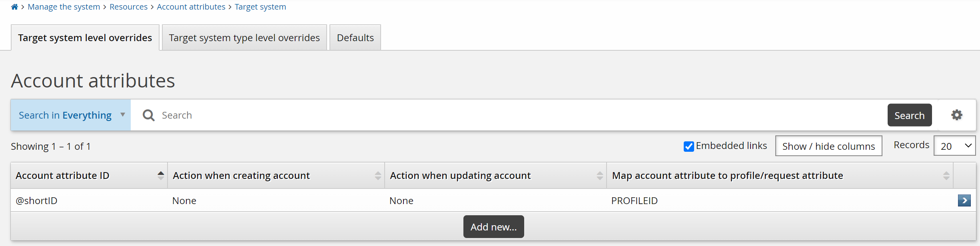
Task: Open Account attributes breadcrumb link
Action: (x=191, y=7)
